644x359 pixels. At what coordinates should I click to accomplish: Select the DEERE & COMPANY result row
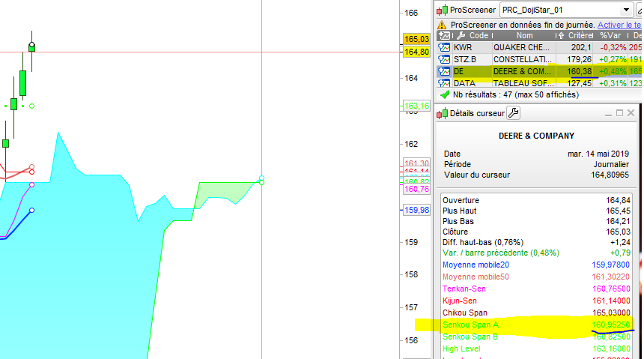pyautogui.click(x=523, y=71)
